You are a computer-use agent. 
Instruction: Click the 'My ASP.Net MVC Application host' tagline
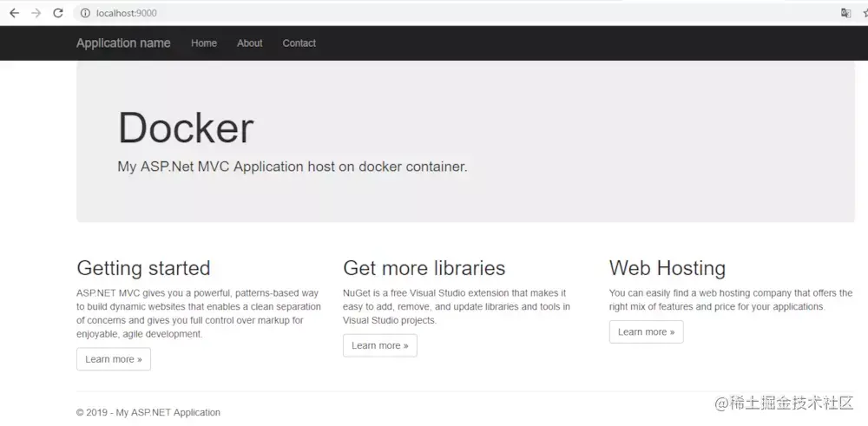pyautogui.click(x=293, y=167)
